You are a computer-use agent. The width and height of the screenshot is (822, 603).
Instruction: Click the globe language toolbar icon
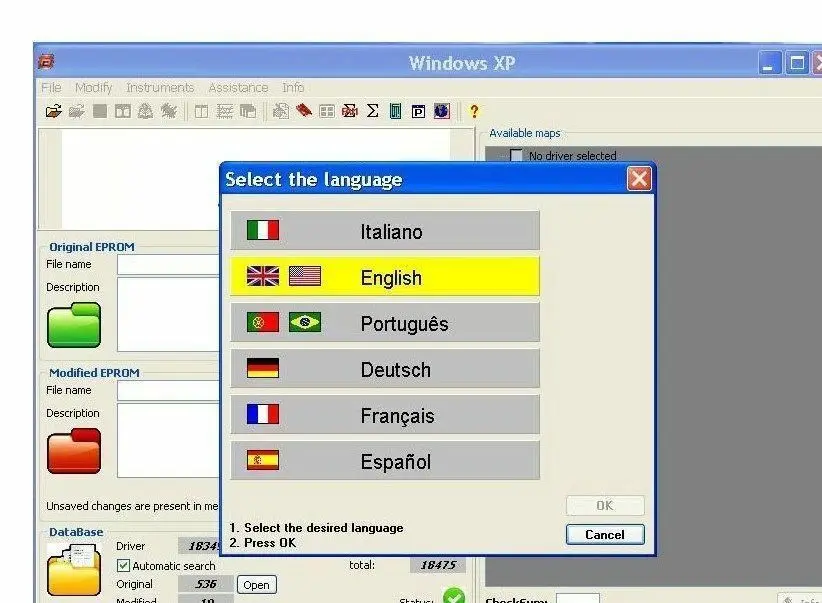(441, 111)
